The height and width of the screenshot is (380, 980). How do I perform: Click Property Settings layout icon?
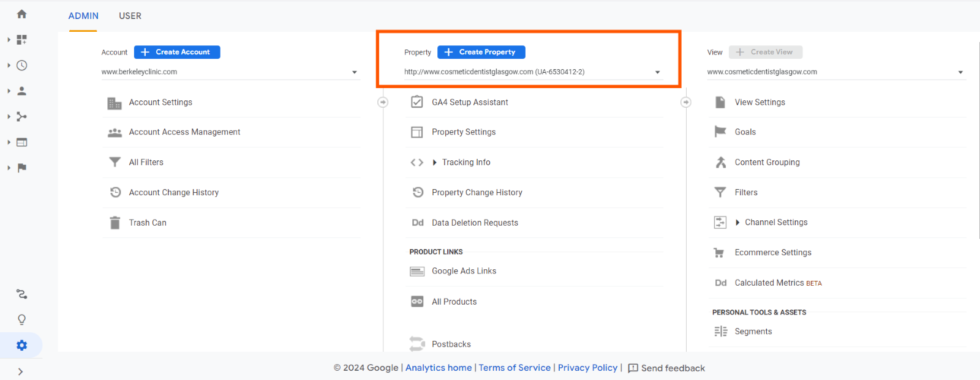[x=417, y=132]
